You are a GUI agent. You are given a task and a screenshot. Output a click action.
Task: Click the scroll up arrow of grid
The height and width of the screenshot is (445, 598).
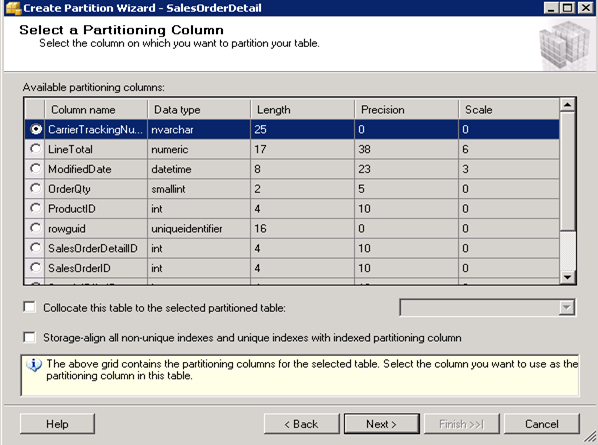point(567,105)
